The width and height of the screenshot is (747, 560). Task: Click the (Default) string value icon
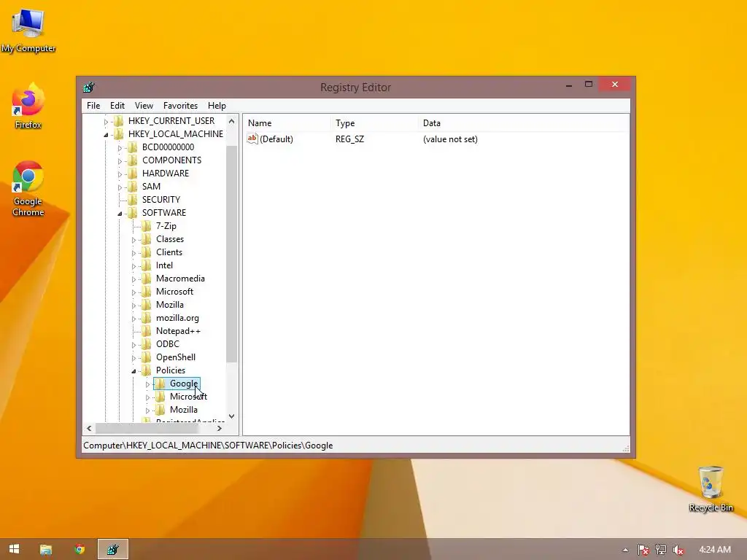(252, 139)
